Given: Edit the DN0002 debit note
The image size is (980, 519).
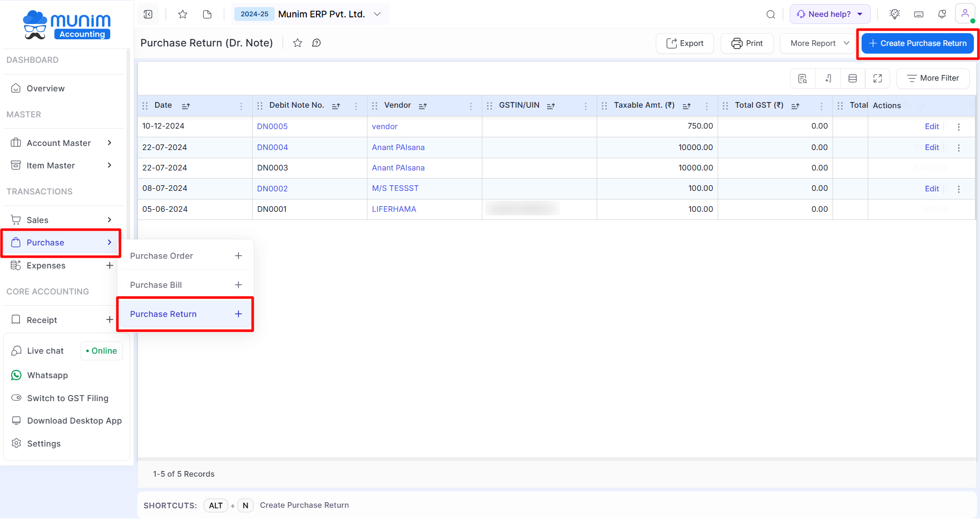Looking at the screenshot, I should (932, 189).
